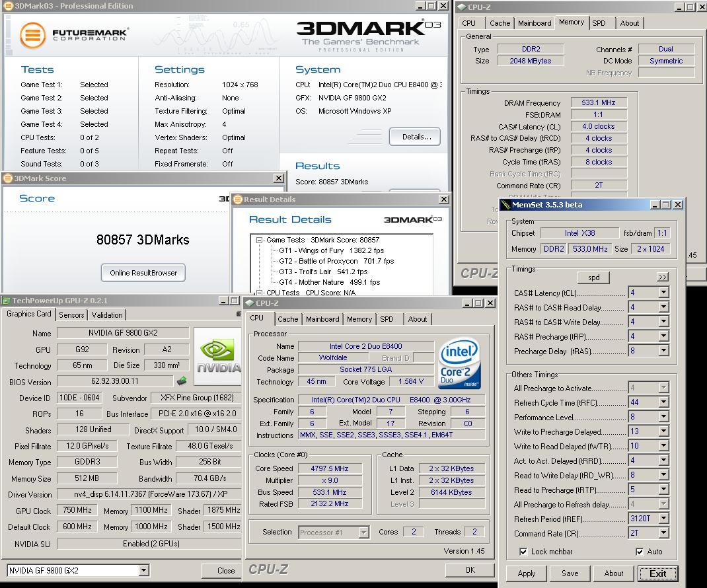
Task: Click the >> expand button in MemSet
Action: 662,277
